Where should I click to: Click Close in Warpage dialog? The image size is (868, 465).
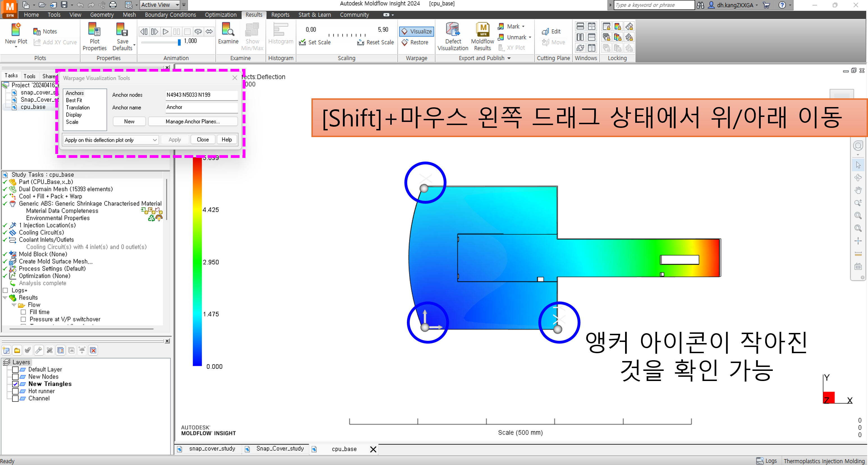click(x=202, y=140)
